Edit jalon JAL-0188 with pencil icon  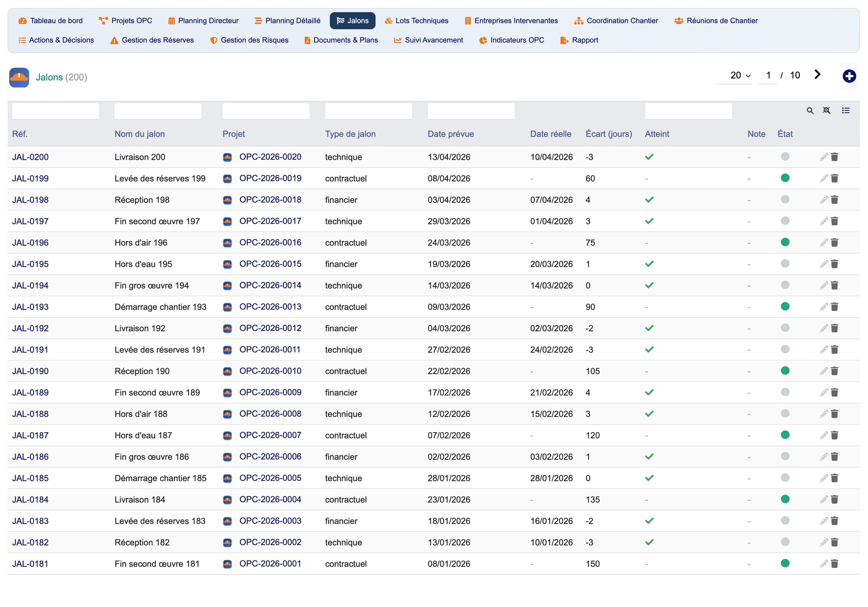click(823, 414)
